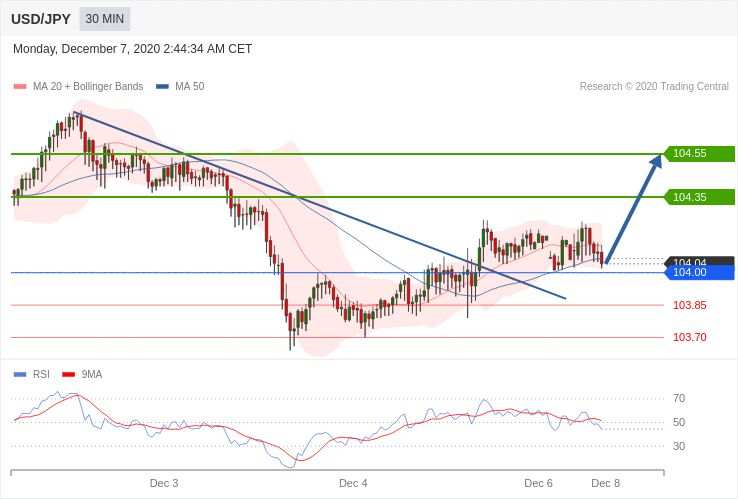Click the RSI scale value 50
This screenshot has height=500, width=738.
pos(679,422)
